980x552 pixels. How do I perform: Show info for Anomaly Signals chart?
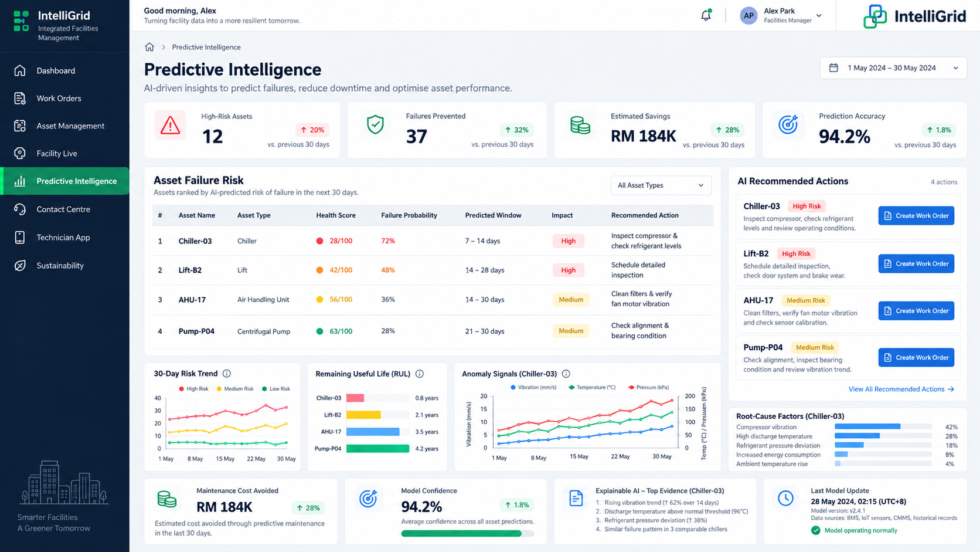tap(566, 374)
